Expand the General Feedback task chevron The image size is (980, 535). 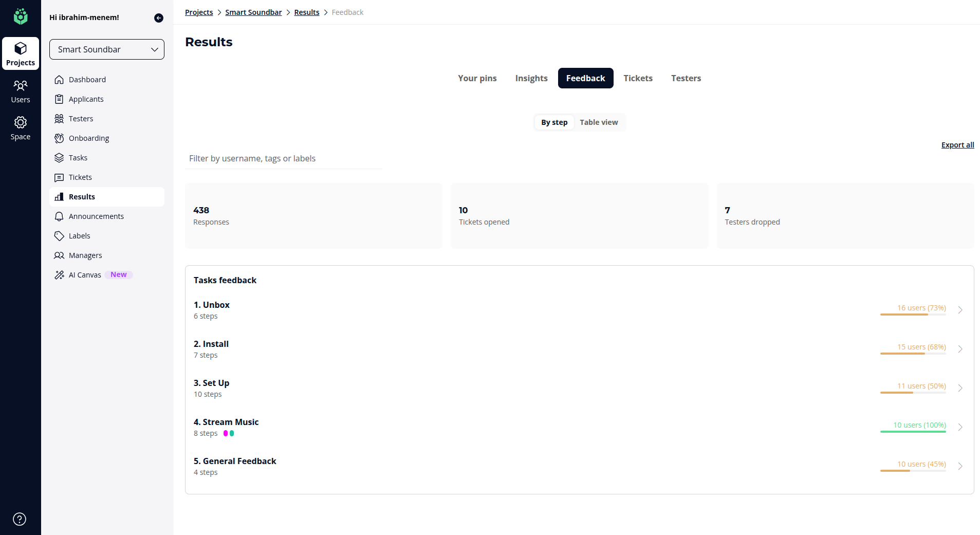click(x=960, y=466)
